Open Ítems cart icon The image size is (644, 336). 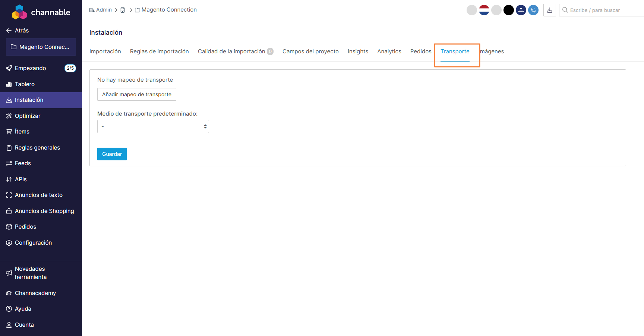coord(9,132)
